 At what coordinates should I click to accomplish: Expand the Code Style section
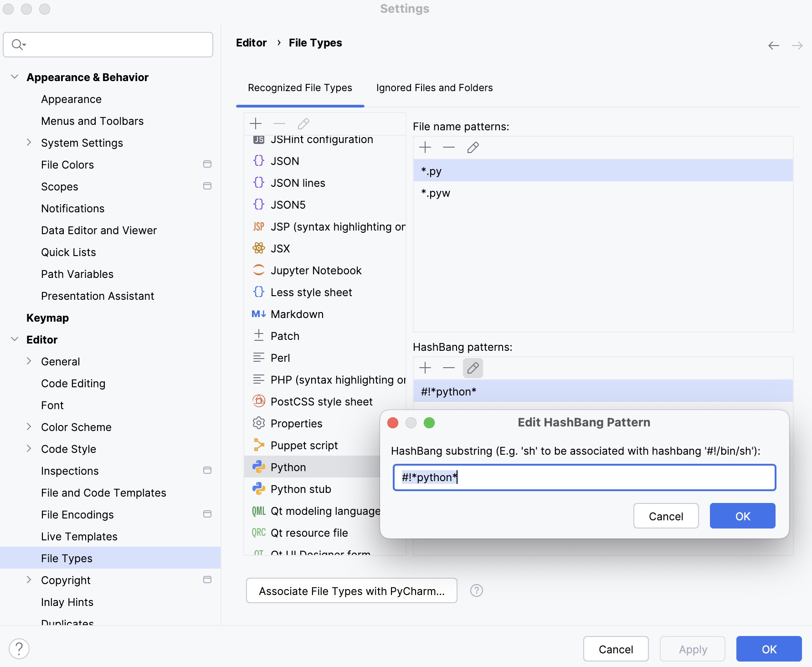[x=29, y=449]
